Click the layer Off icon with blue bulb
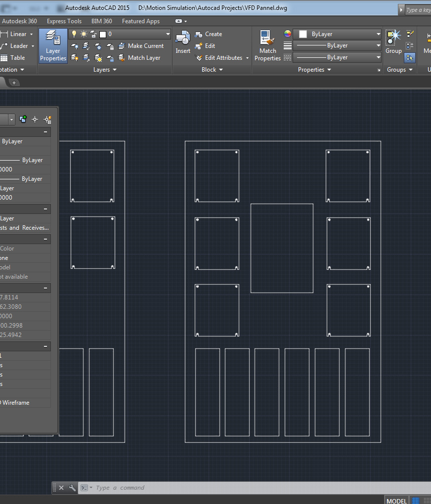The image size is (431, 504). (74, 46)
